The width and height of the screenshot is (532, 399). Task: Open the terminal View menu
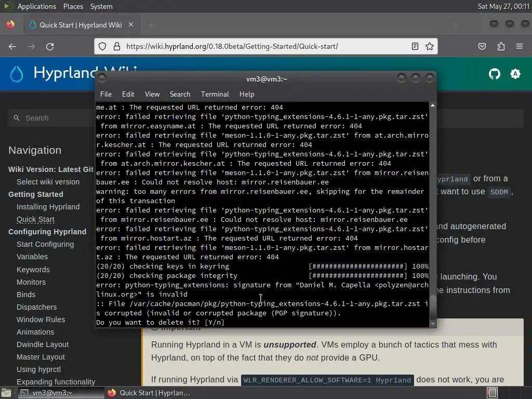point(152,95)
